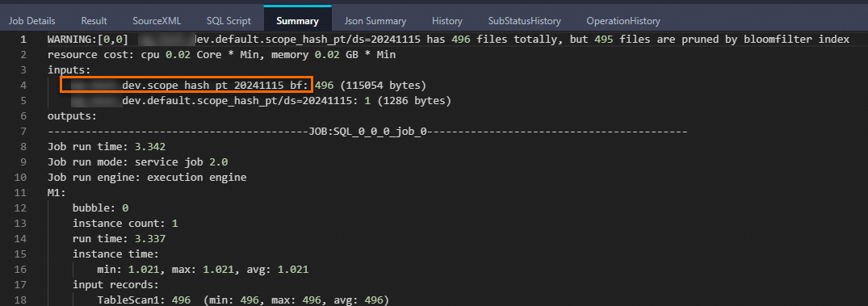The height and width of the screenshot is (306, 868).
Task: Open the Job Details tab
Action: point(32,21)
